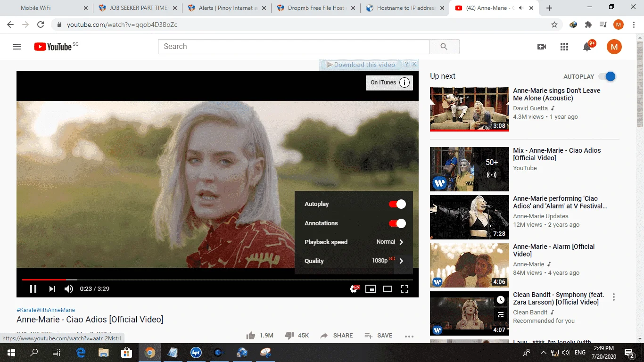
Task: Seek on the video progress bar
Action: [x=217, y=280]
